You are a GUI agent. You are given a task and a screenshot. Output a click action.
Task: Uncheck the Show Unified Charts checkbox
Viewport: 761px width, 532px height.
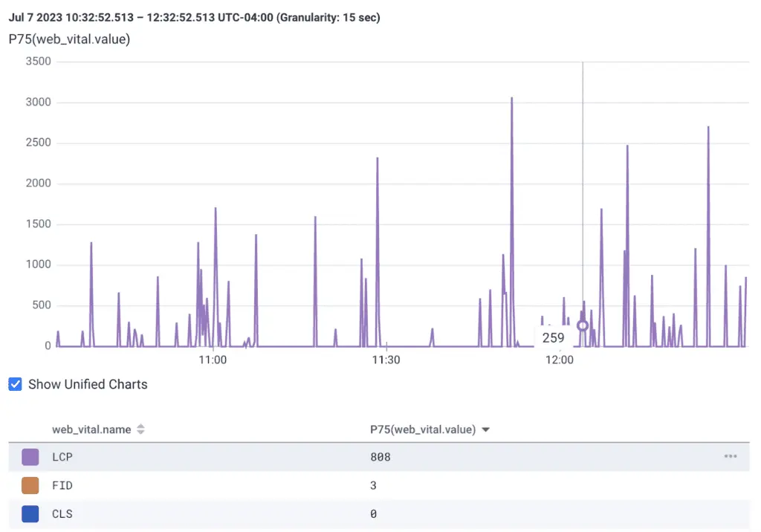pyautogui.click(x=15, y=384)
